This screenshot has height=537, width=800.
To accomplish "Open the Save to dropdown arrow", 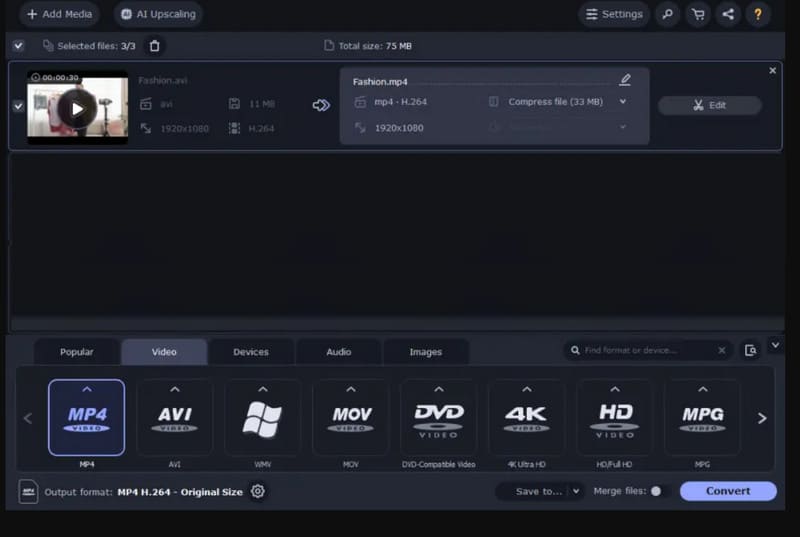I will pyautogui.click(x=576, y=491).
